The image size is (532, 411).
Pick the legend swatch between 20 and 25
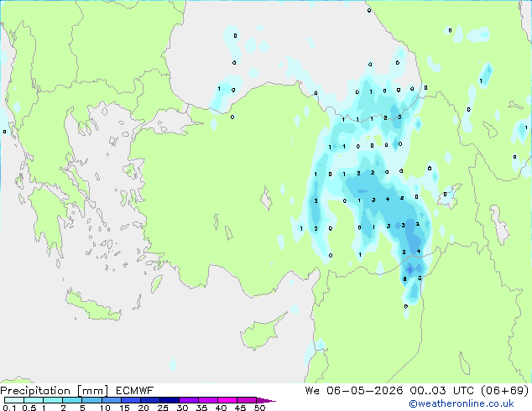tap(150, 400)
